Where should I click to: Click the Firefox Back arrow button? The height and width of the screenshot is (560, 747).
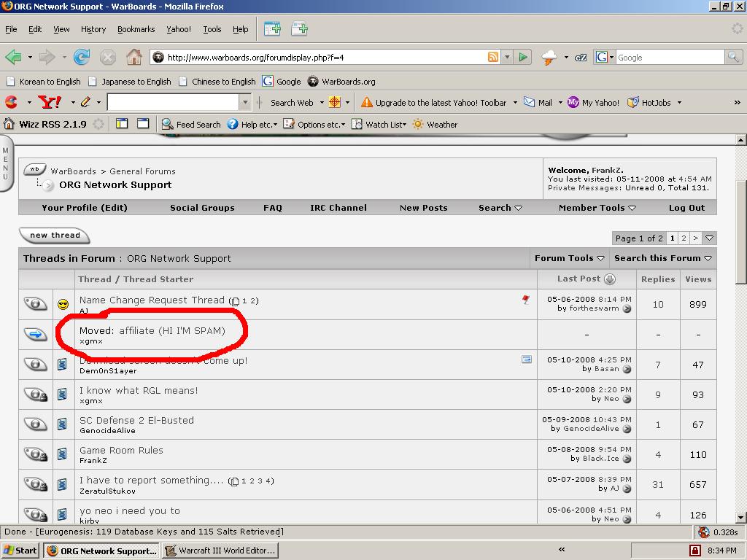pos(14,58)
